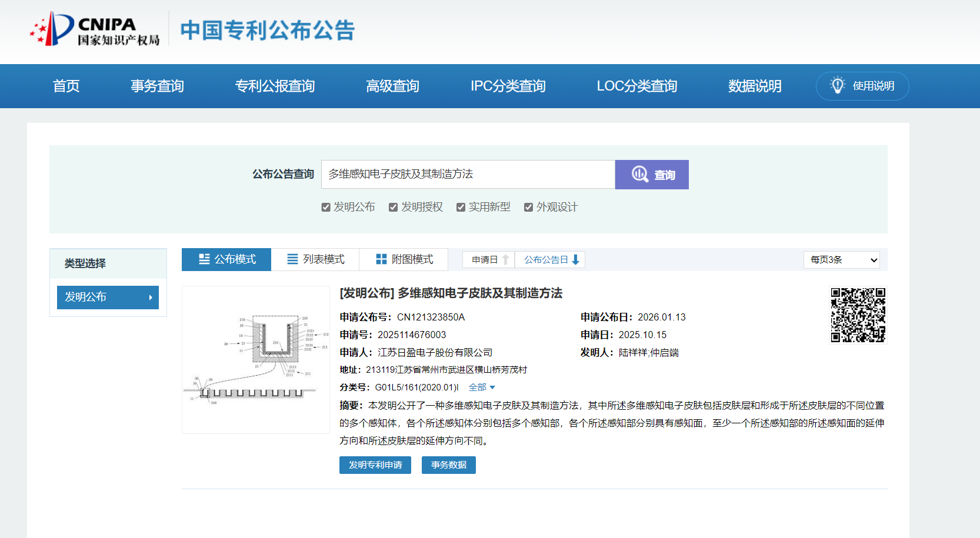
Task: Click applicant 江苏日盈电子股份有限公司
Action: (x=435, y=352)
